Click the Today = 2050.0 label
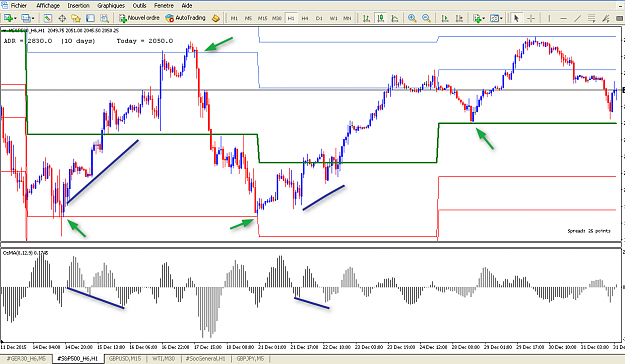This screenshot has width=625, height=364. click(x=145, y=41)
